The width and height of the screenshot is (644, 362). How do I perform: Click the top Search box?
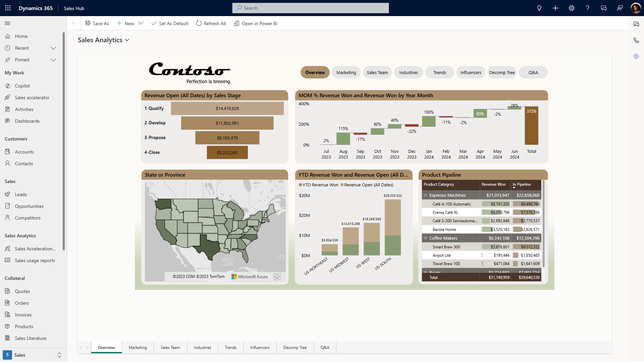click(x=310, y=8)
